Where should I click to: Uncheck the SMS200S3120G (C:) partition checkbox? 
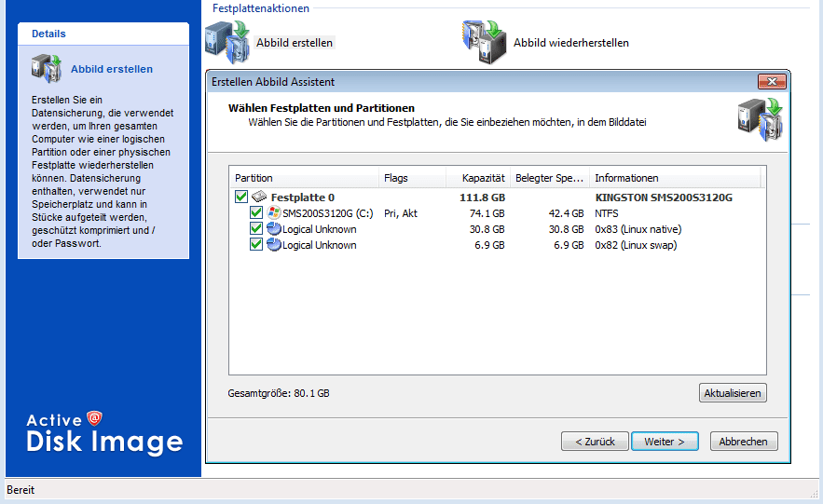point(256,212)
